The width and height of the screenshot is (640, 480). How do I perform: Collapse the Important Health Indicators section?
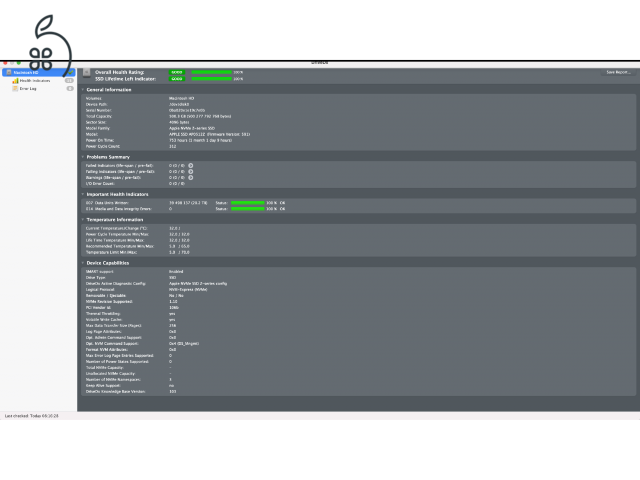[x=83, y=194]
